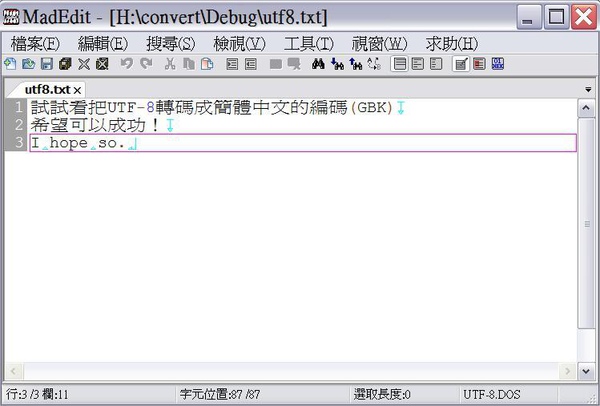
Task: Click the text 'I hope so.' on line 3
Action: (x=78, y=143)
